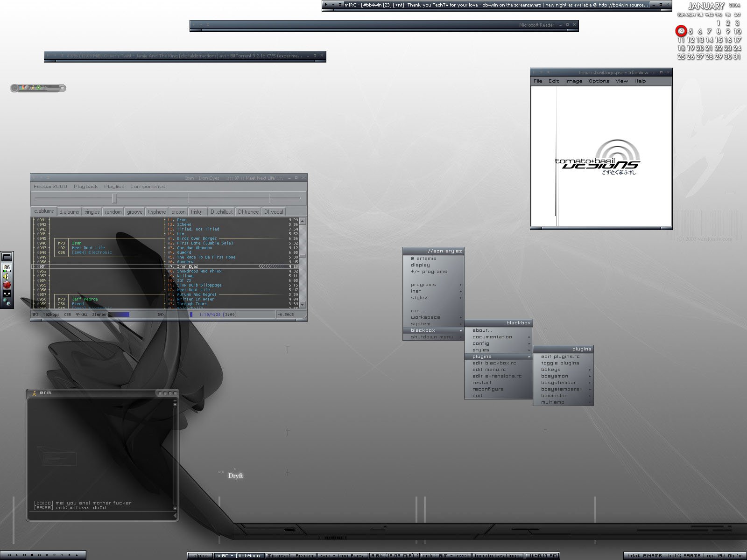Expand the styles submenu in blackbox menu

[499, 350]
